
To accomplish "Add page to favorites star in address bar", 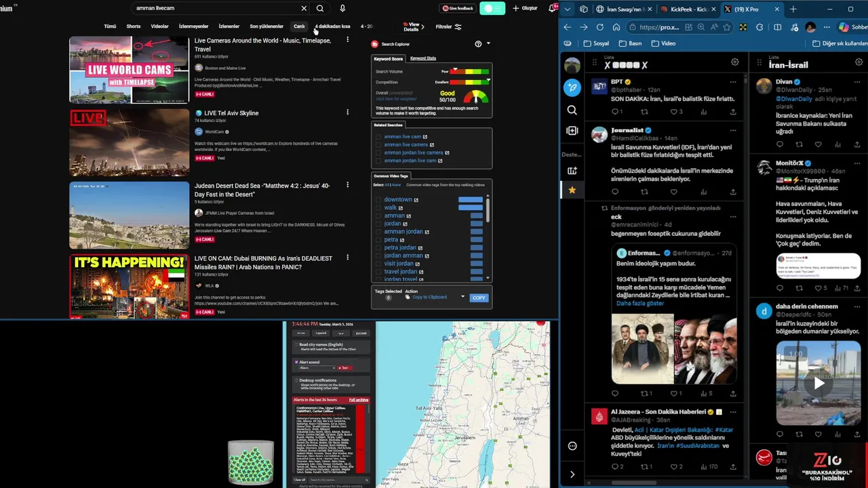I will point(727,27).
